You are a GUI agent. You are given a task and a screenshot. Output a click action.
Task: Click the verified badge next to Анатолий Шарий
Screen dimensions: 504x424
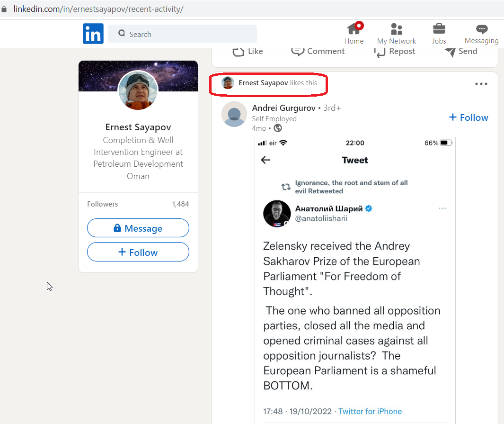click(369, 208)
